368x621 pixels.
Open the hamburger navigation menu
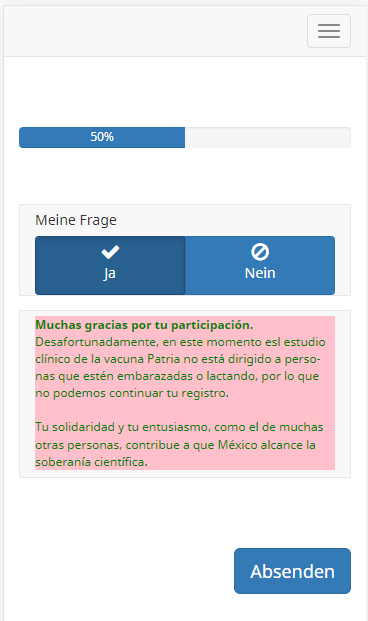pyautogui.click(x=329, y=31)
